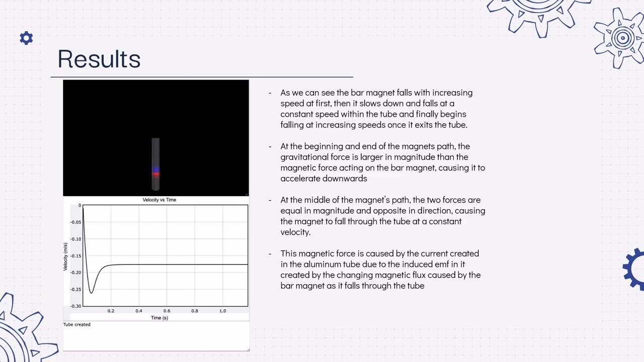Screen dimensions: 644x362
Task: Click bullet starting 'At the beginning and end'
Action: (382, 162)
